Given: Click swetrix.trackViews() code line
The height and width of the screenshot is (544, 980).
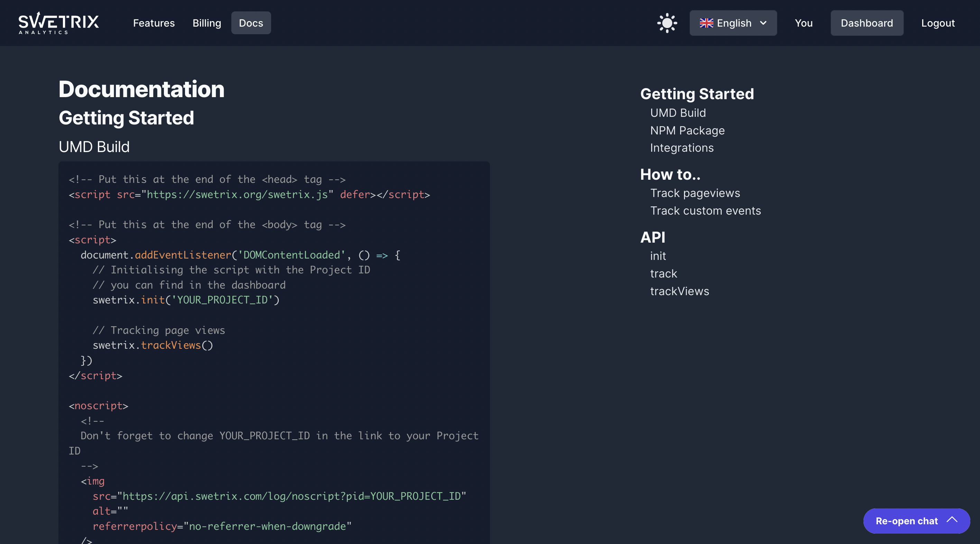Looking at the screenshot, I should [152, 345].
